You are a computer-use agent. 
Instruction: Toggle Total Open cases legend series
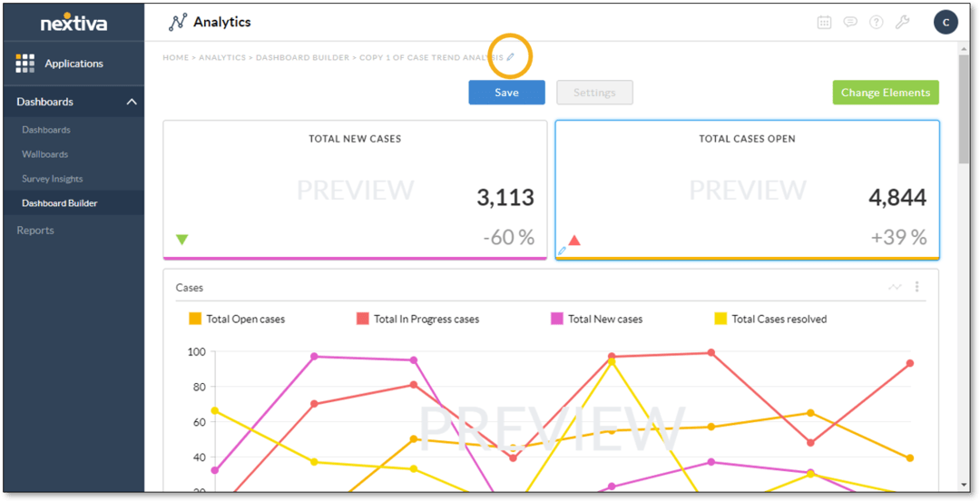[x=237, y=319]
